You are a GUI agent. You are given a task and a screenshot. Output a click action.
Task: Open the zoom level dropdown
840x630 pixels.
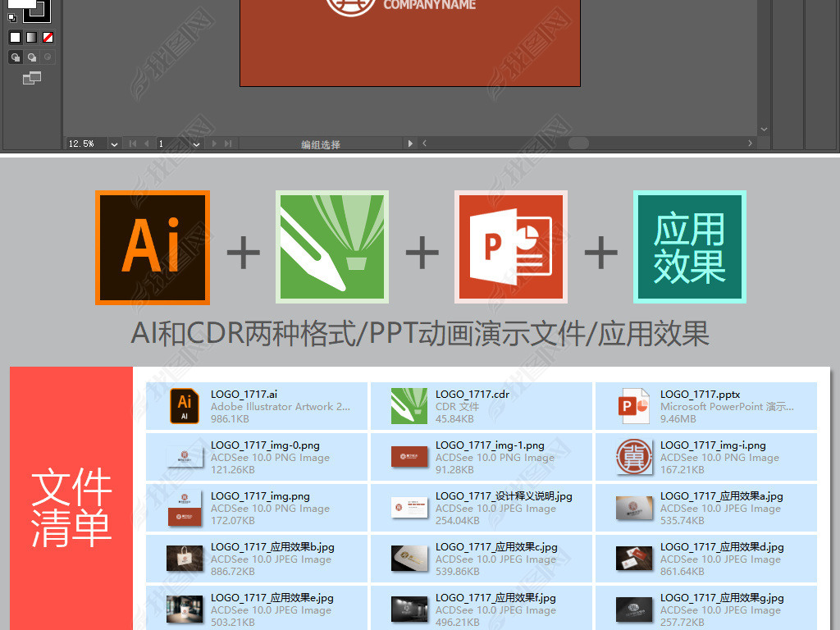pyautogui.click(x=114, y=144)
